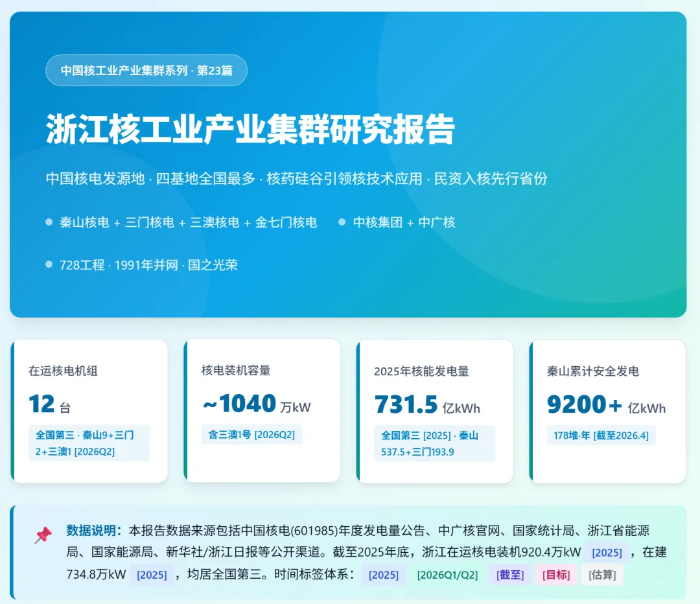Click the heading 数据说明:
The width and height of the screenshot is (700, 604).
pyautogui.click(x=94, y=530)
